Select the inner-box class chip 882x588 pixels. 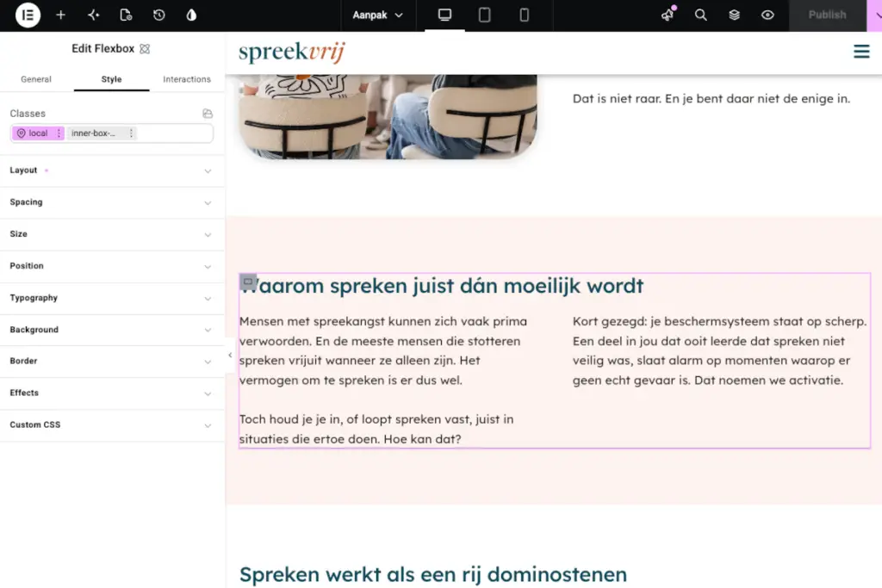[93, 133]
